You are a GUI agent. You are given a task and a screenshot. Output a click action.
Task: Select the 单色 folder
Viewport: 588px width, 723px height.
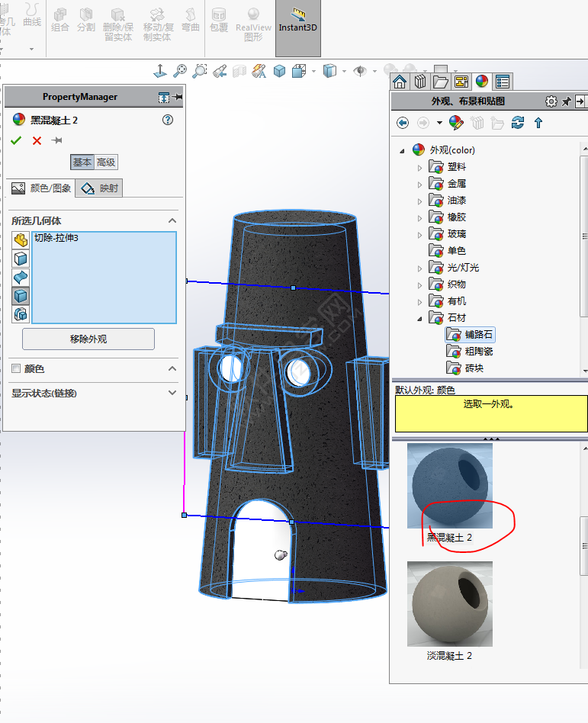pyautogui.click(x=448, y=250)
